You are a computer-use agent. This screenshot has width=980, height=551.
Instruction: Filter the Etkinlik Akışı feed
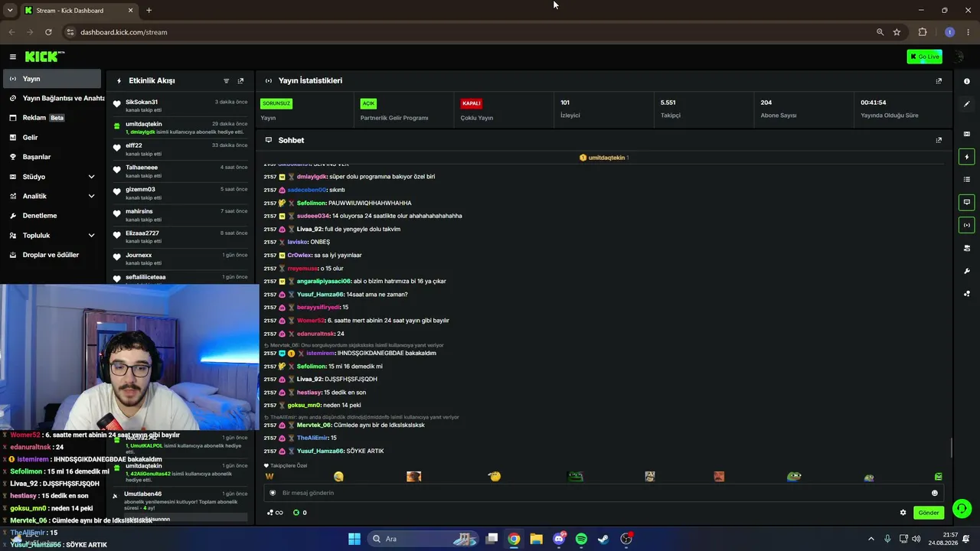[226, 80]
